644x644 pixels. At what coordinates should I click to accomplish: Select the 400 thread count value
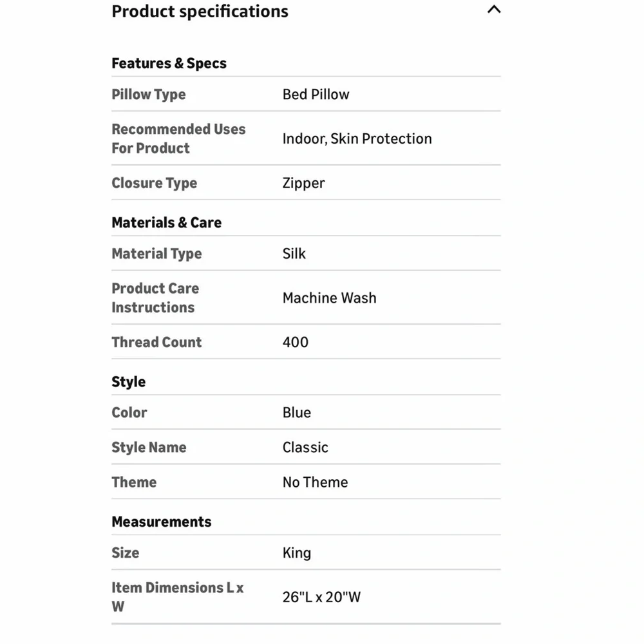[296, 342]
